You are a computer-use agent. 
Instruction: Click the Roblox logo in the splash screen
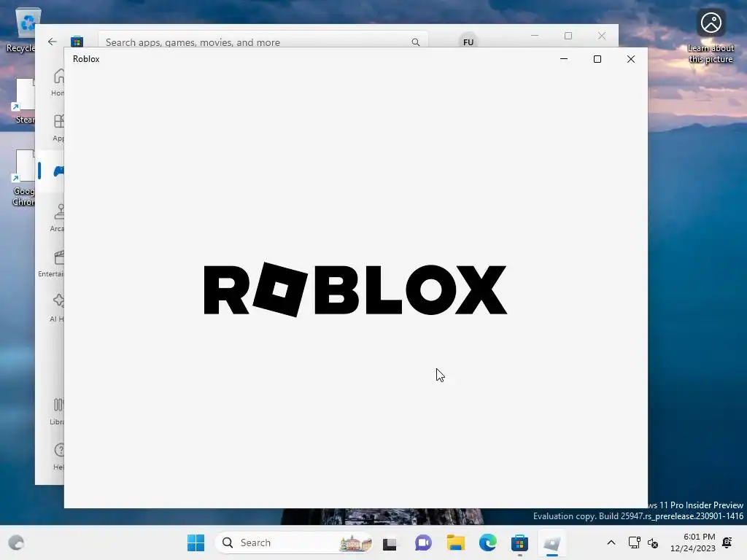(355, 289)
